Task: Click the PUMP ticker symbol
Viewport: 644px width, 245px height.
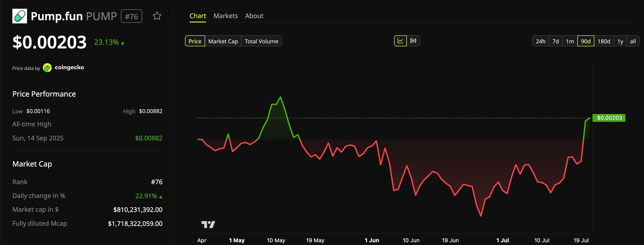Action: [101, 16]
